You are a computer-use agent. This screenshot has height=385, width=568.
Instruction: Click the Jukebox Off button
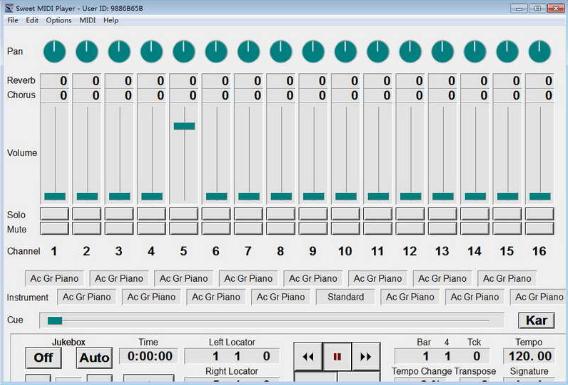pyautogui.click(x=43, y=358)
